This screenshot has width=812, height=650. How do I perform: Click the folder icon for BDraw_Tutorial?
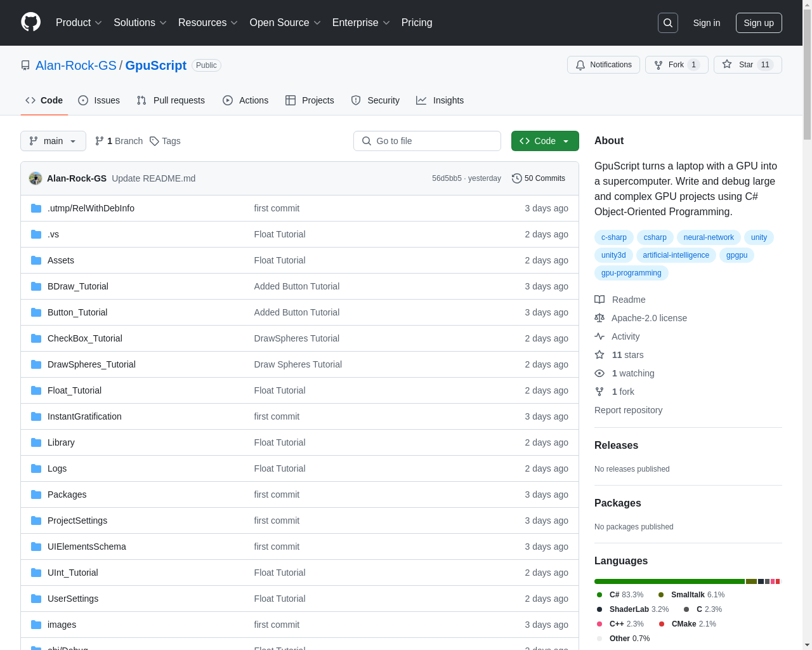36,286
